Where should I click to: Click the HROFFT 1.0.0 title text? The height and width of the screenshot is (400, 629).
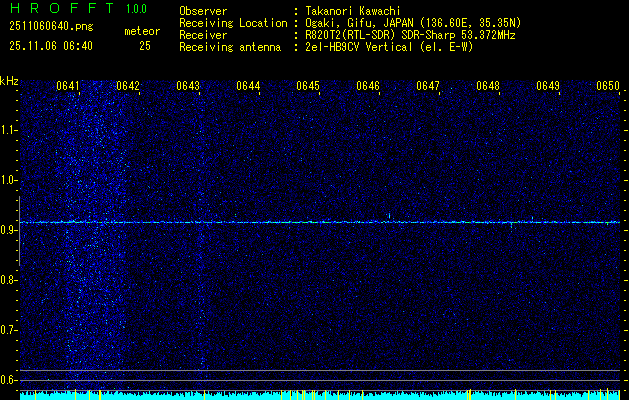click(78, 8)
